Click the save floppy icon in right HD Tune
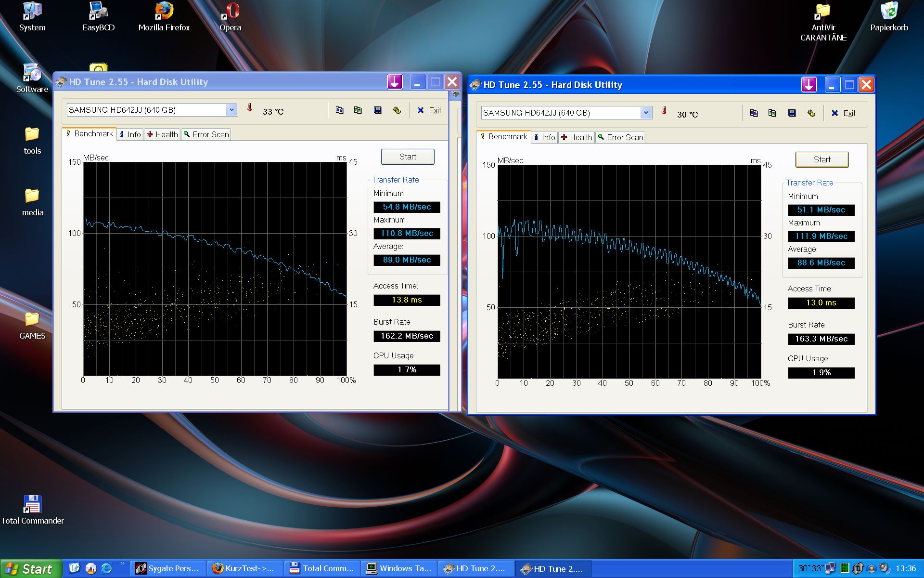Viewport: 924px width, 578px height. (792, 113)
